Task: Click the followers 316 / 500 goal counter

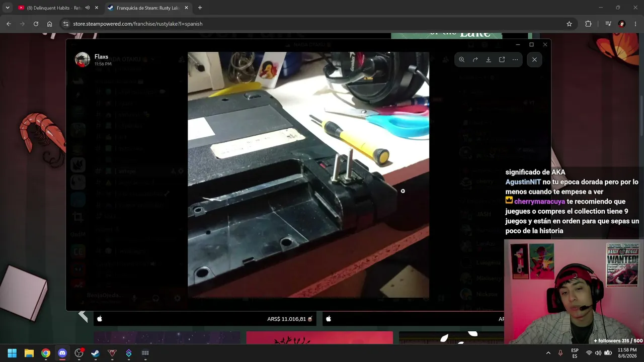Action: pyautogui.click(x=618, y=340)
